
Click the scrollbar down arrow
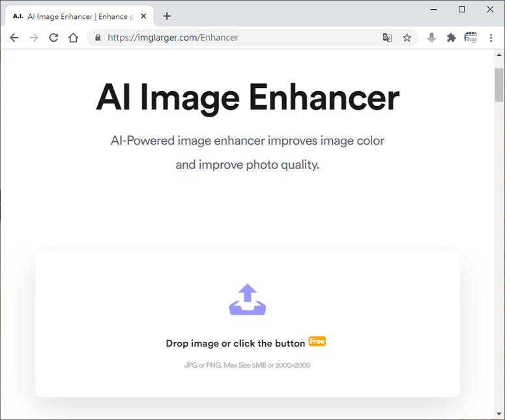pos(499,413)
